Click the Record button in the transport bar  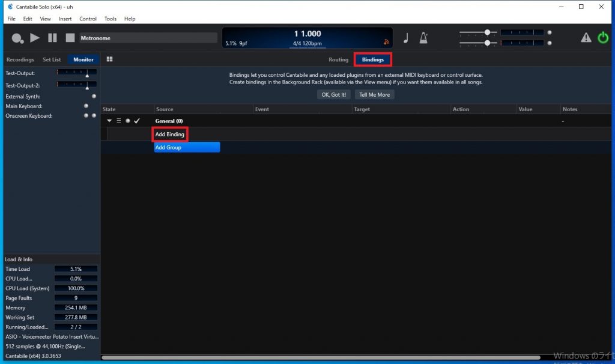pyautogui.click(x=17, y=38)
